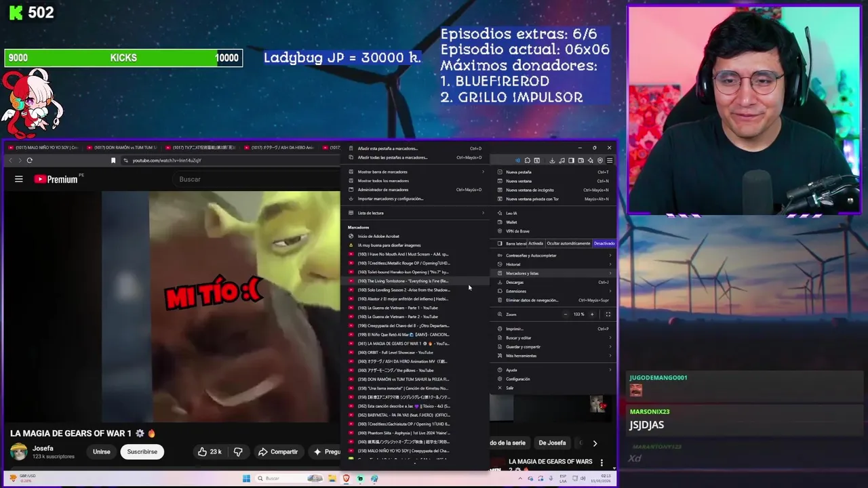Open Configuración in Brave menu
The height and width of the screenshot is (488, 868).
tap(553, 379)
